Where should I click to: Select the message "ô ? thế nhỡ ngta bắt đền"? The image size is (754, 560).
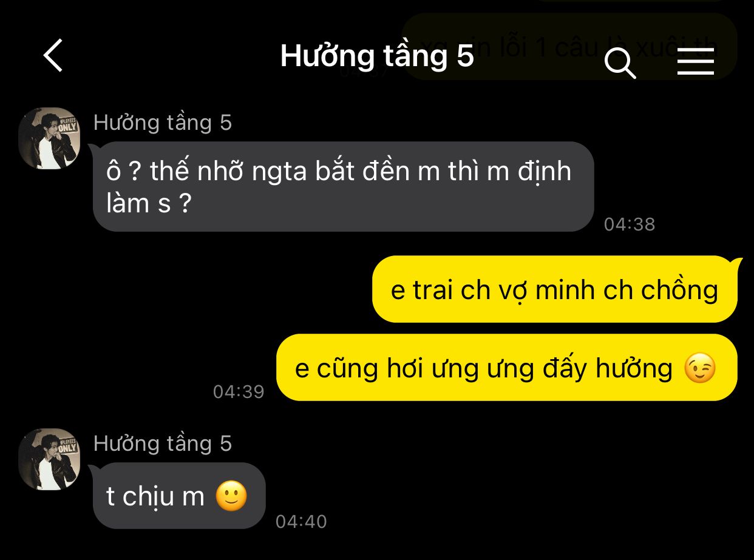coord(343,186)
